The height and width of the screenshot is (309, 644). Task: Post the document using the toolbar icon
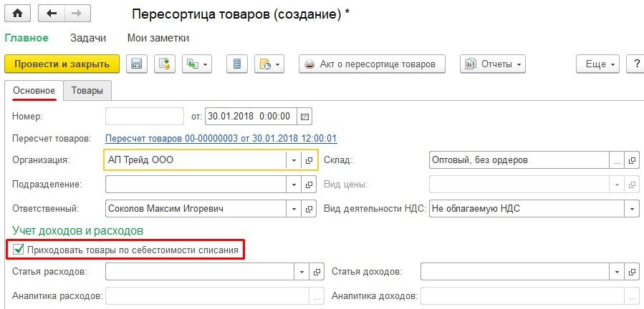coord(165,64)
